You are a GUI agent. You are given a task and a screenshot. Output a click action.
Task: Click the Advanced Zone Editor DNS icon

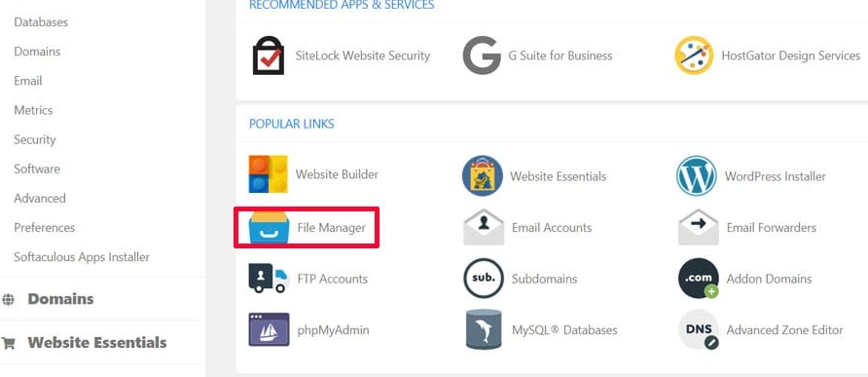(699, 330)
